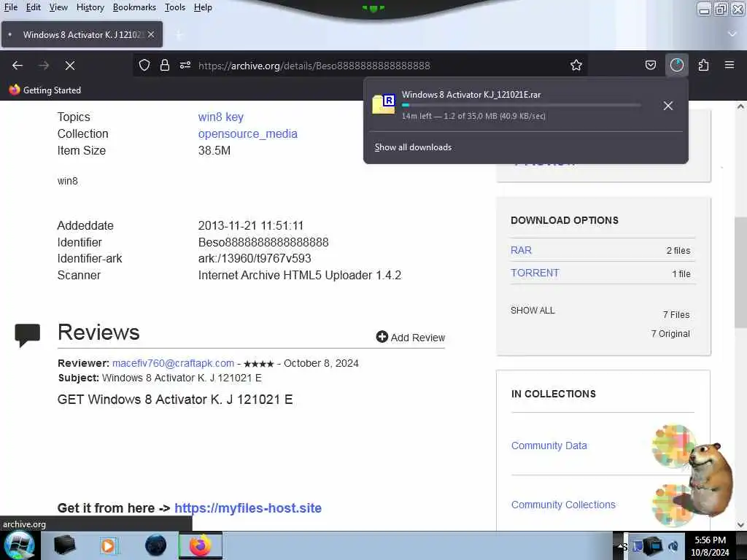The image size is (747, 560).
Task: Open Community Data collection link
Action: (549, 446)
